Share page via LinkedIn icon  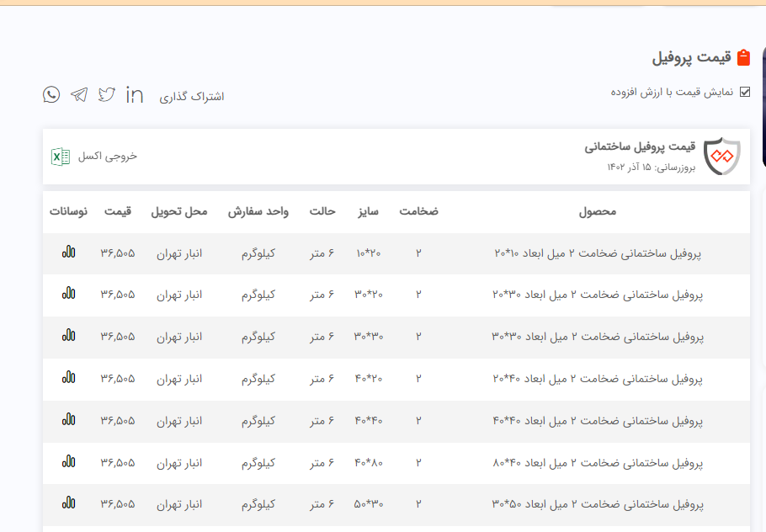pyautogui.click(x=134, y=94)
